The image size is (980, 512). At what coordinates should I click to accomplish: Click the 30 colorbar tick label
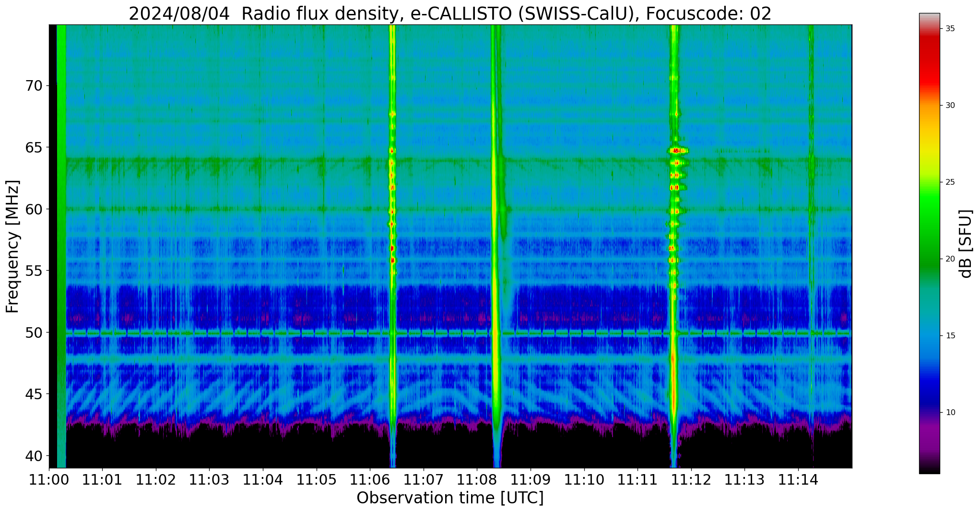pyautogui.click(x=950, y=106)
